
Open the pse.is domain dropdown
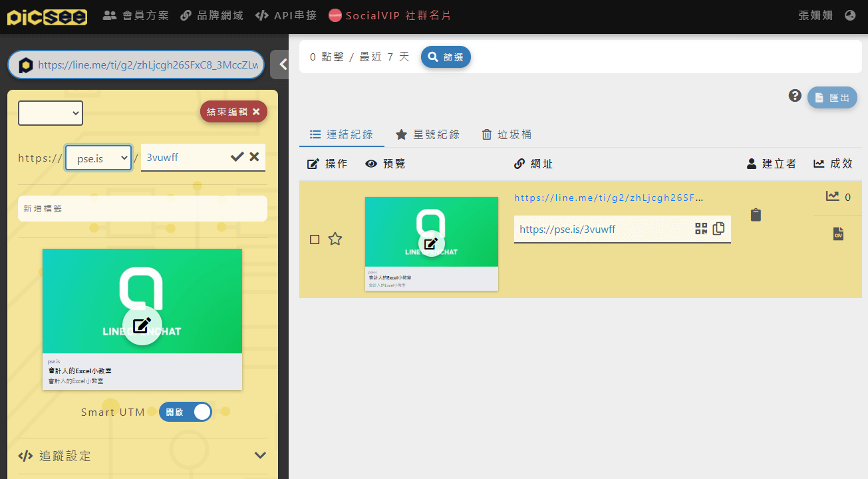pyautogui.click(x=98, y=158)
